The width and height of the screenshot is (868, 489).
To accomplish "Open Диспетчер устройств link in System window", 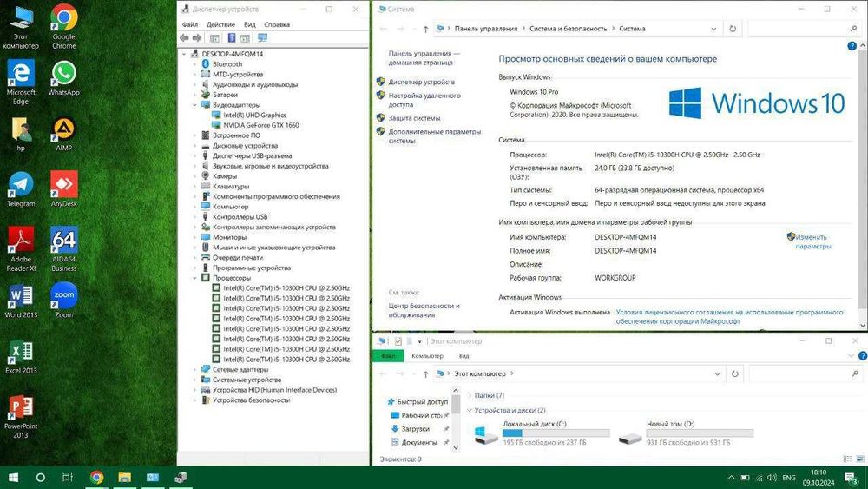I will click(421, 82).
